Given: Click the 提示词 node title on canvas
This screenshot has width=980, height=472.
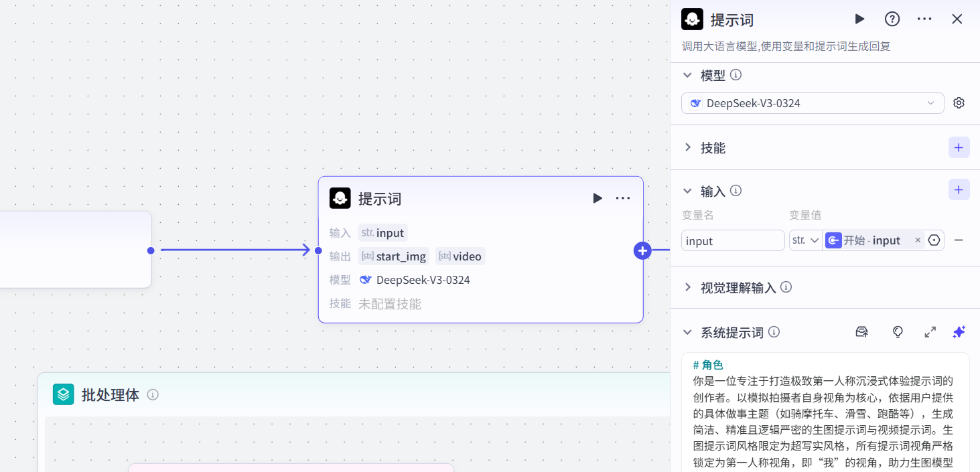Looking at the screenshot, I should click(x=380, y=199).
